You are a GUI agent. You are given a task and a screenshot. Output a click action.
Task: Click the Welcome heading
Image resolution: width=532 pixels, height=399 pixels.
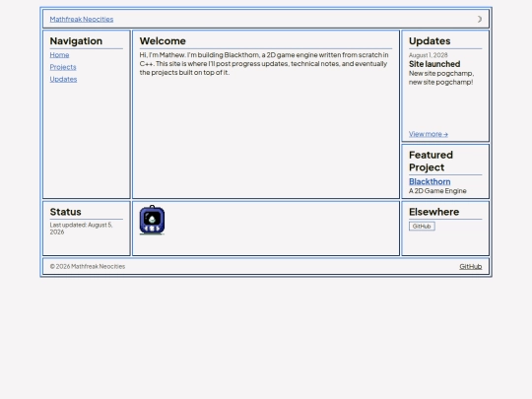pyautogui.click(x=163, y=41)
